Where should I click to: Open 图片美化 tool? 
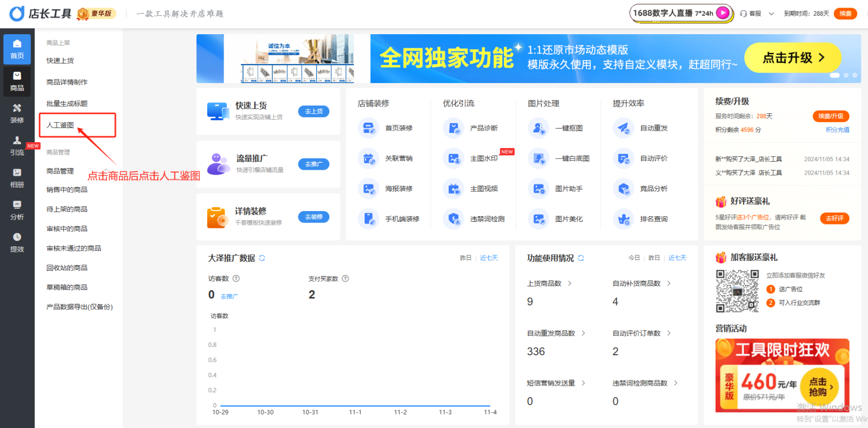coord(556,219)
